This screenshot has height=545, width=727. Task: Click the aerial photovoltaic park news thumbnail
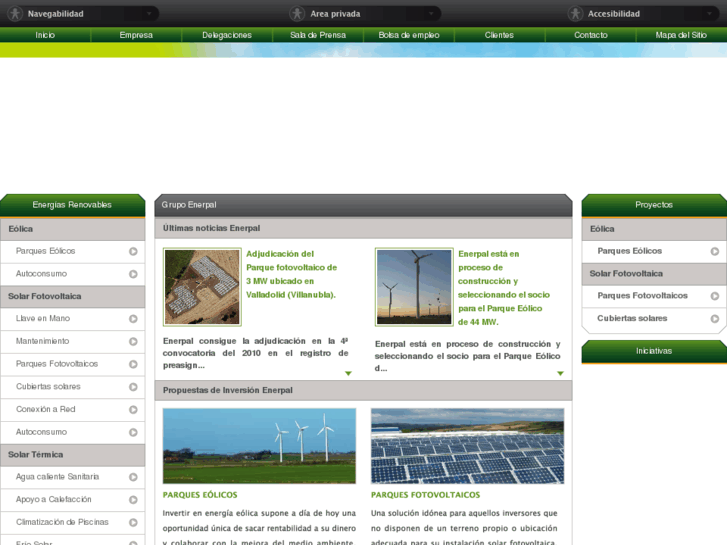(x=202, y=287)
